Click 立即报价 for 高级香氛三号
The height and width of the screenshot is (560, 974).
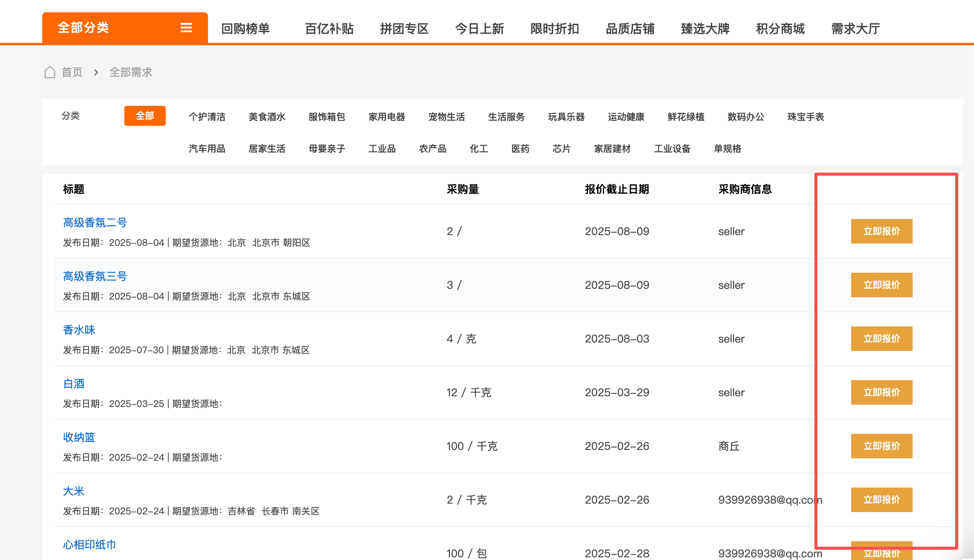coord(881,285)
